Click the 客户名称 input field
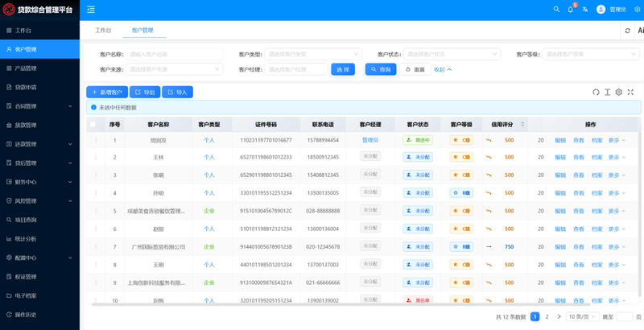The image size is (644, 330). tap(175, 54)
